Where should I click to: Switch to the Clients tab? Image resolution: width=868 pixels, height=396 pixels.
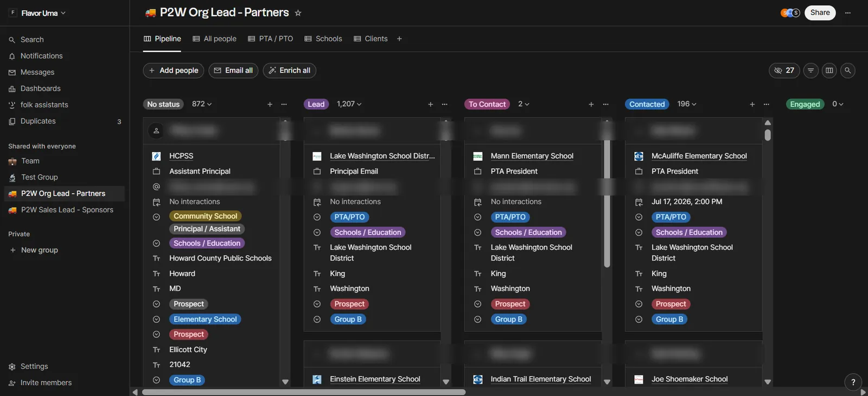pyautogui.click(x=371, y=39)
